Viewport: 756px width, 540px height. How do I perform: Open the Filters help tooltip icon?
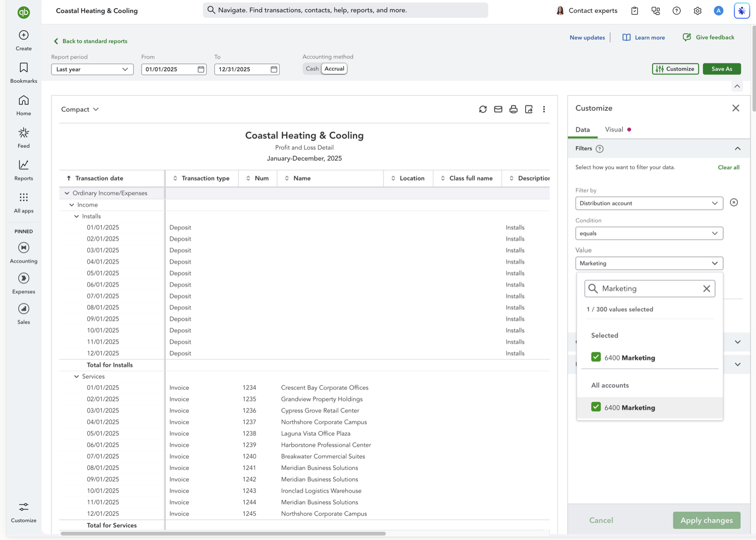(600, 149)
